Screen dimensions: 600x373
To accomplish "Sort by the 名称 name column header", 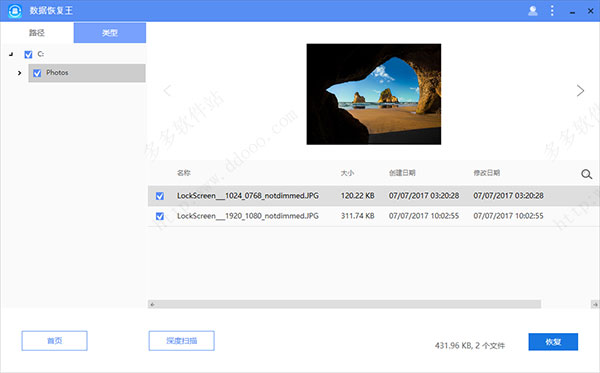I will 184,173.
